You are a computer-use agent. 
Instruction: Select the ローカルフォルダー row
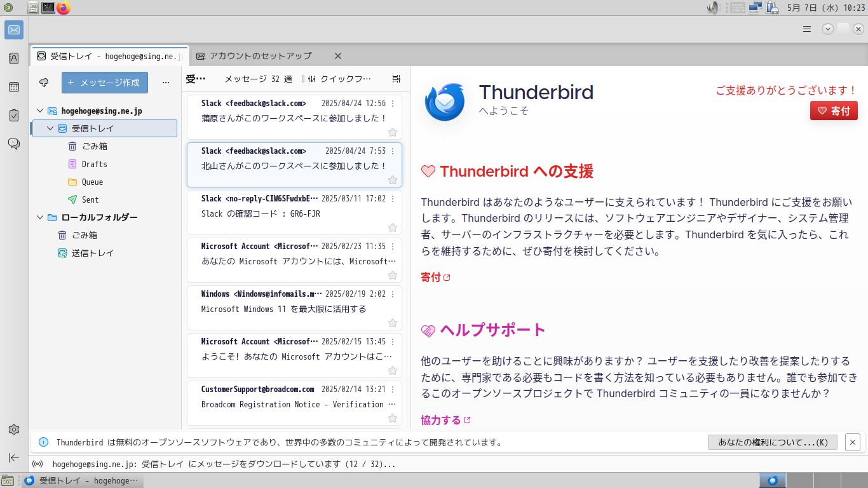point(105,217)
